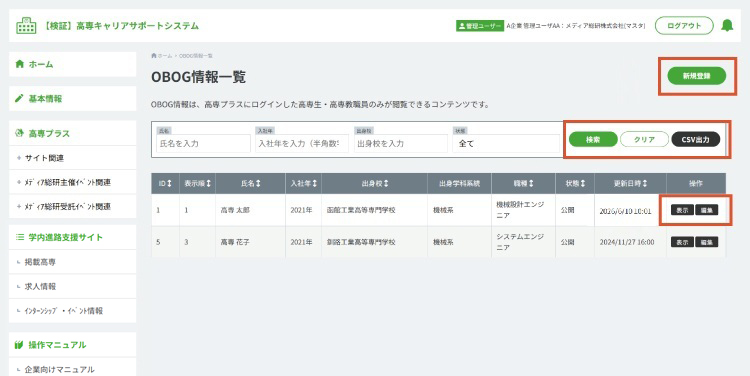
Task: Click the building logo icon in header
Action: pos(26,26)
